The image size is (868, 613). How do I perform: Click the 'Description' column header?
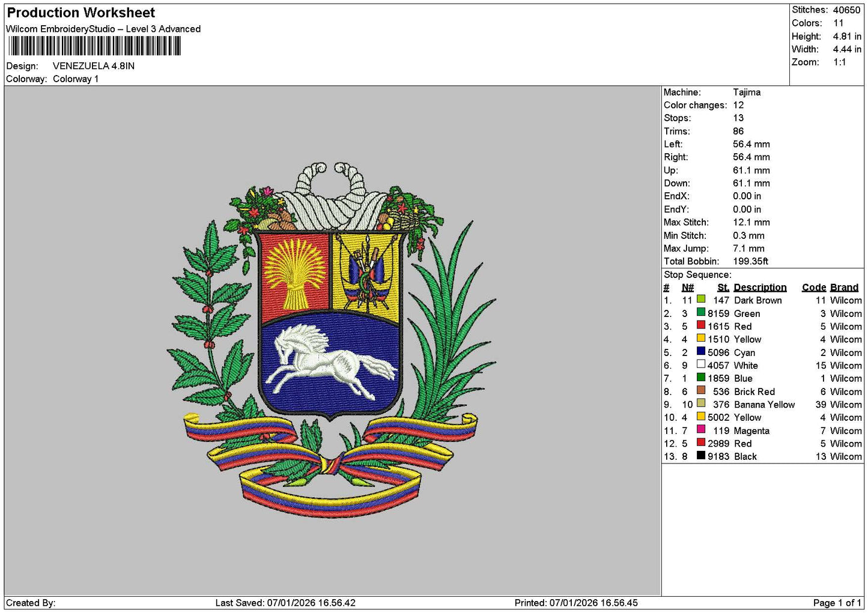(760, 288)
